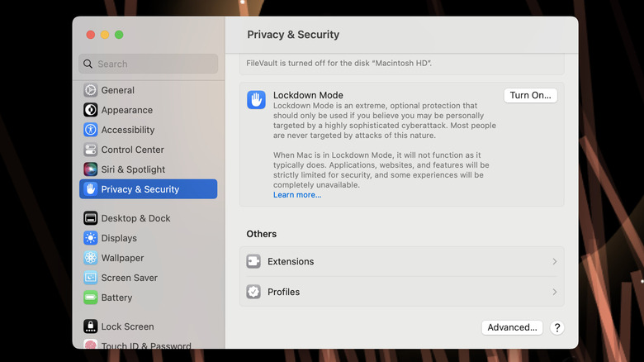Open the Advanced… settings button
Viewport: 644px width, 362px height.
[512, 327]
